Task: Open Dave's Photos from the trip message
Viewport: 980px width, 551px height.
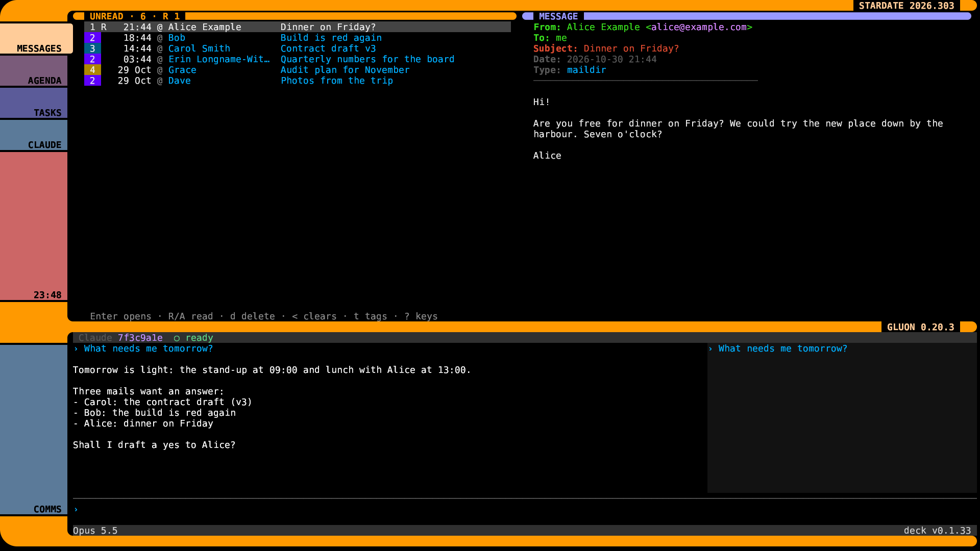Action: click(298, 81)
